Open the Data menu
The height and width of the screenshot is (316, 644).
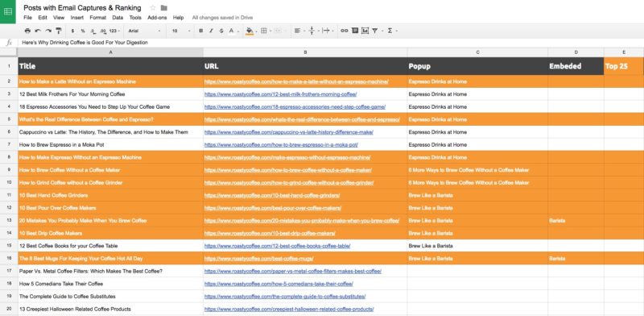click(x=118, y=18)
